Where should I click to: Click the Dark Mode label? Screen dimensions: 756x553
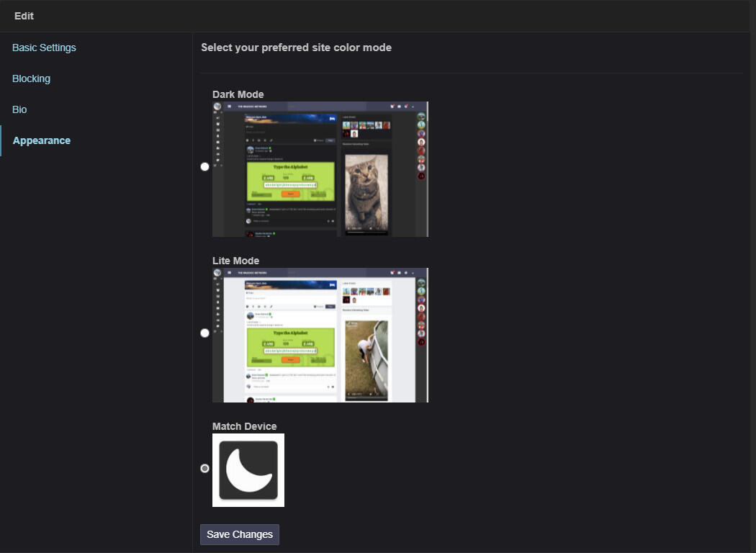click(x=238, y=94)
